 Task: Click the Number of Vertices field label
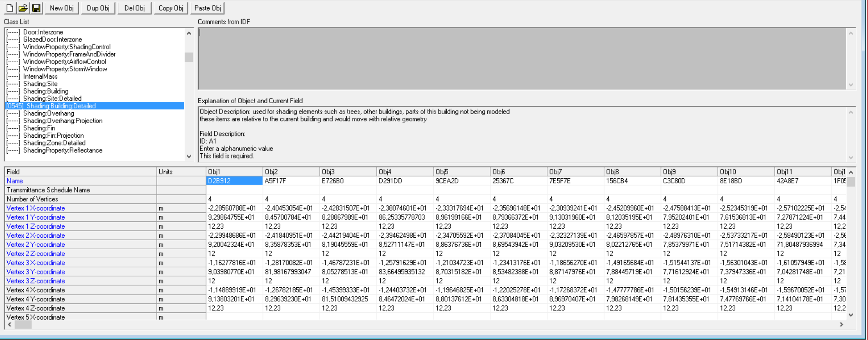click(32, 199)
